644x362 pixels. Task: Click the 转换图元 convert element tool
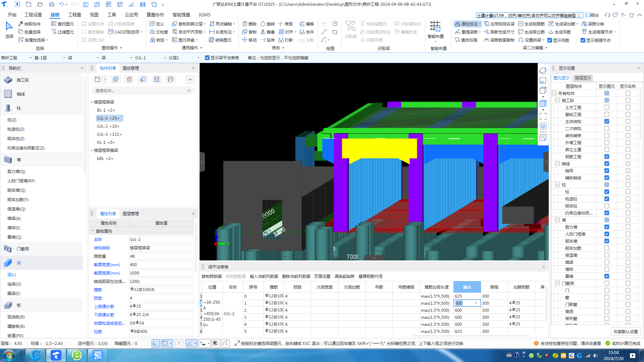tap(220, 40)
